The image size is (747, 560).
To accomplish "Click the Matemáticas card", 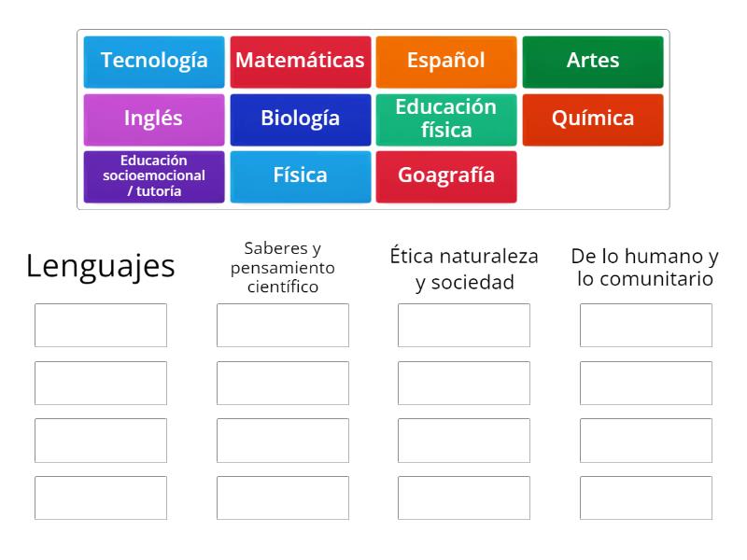I will point(301,62).
